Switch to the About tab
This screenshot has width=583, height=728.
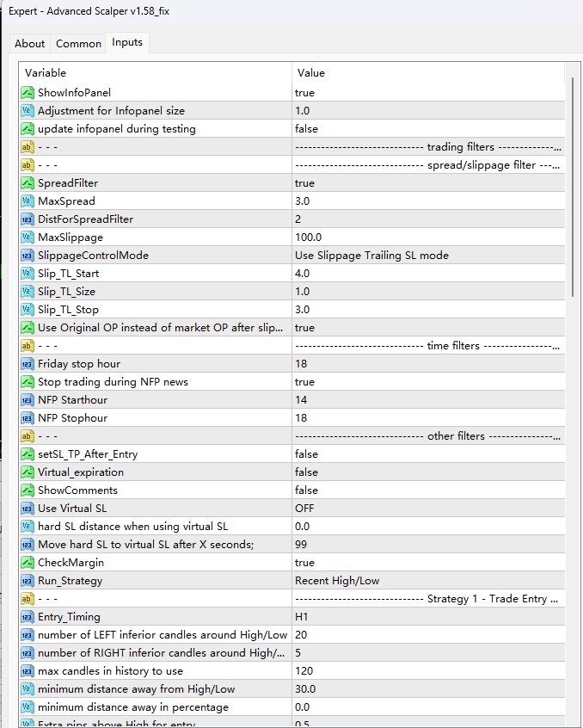pyautogui.click(x=30, y=43)
